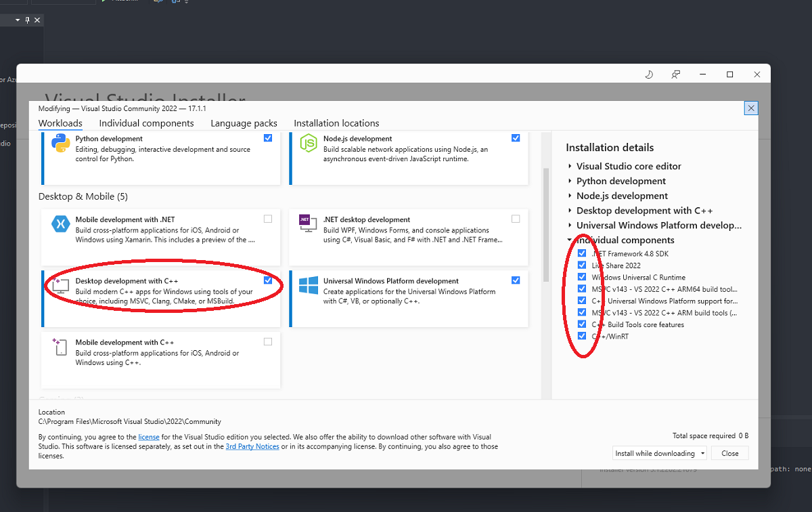Uncheck MSVC v143 ARM64 build tools component
This screenshot has width=812, height=512.
pos(582,289)
